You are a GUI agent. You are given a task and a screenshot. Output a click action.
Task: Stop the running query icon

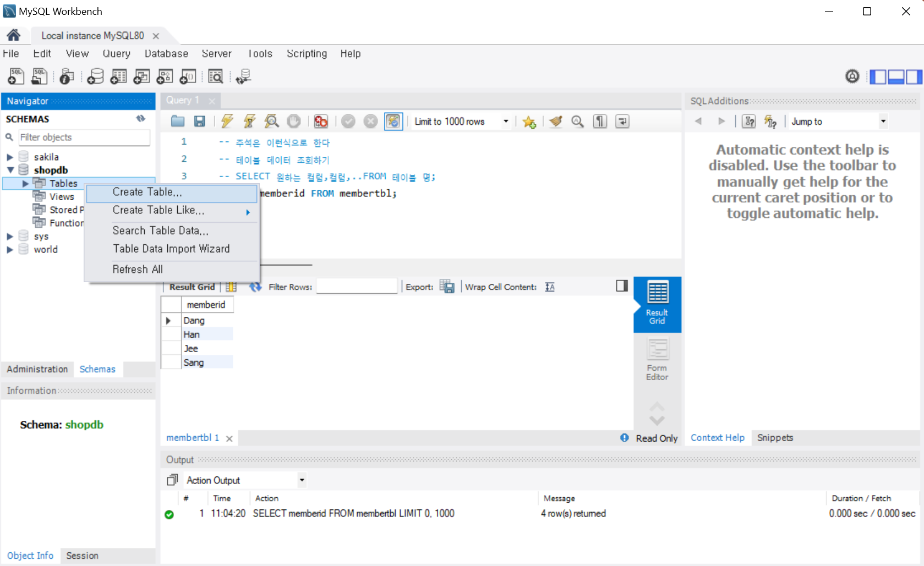[x=294, y=121]
